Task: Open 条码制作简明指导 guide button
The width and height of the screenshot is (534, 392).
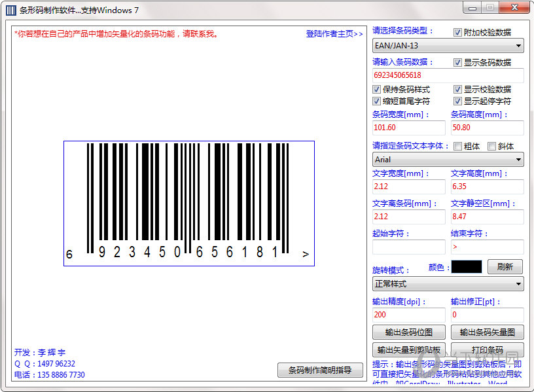Action: (320, 370)
